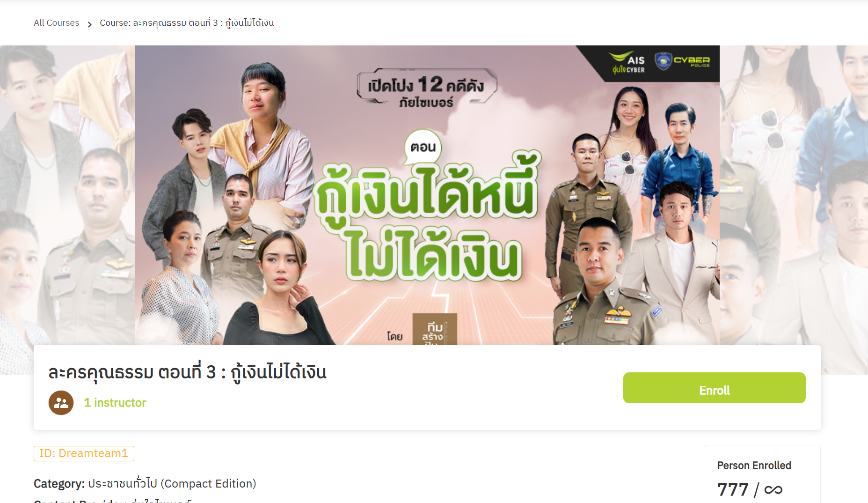Click the infinity symbol enrollment limit
Viewport: 868px width, 503px height.
tap(773, 490)
